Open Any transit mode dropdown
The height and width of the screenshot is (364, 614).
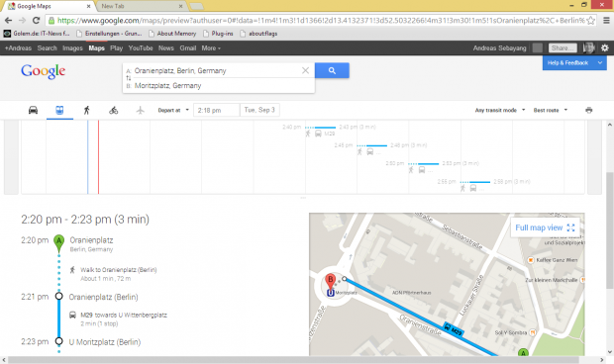[500, 110]
